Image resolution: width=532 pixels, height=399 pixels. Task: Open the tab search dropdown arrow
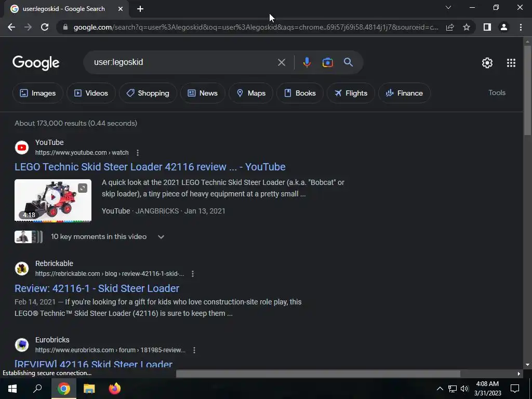point(448,7)
